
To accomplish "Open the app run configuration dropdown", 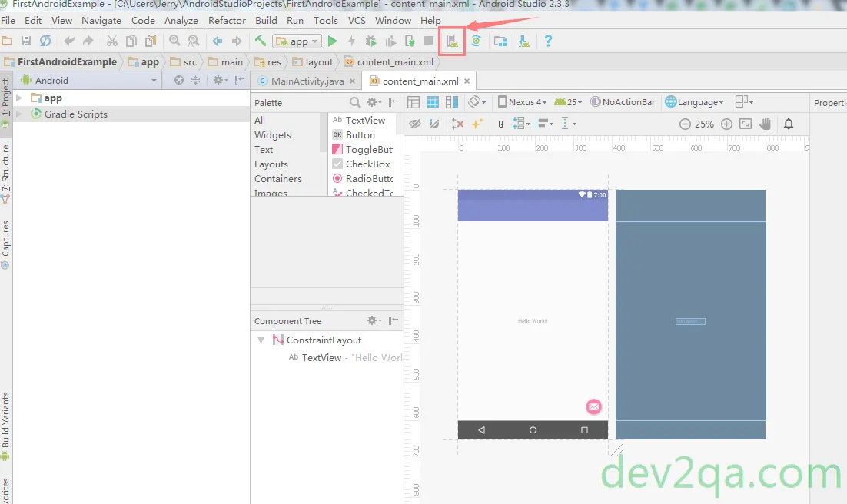I will 297,41.
